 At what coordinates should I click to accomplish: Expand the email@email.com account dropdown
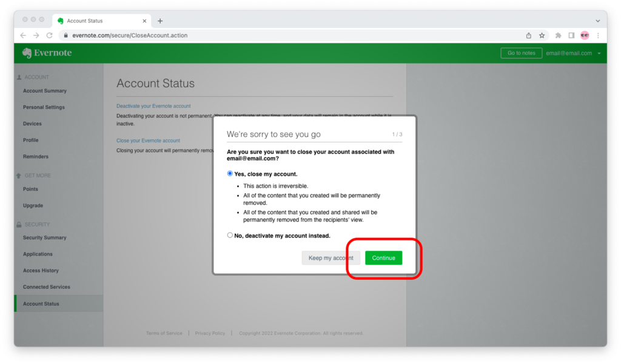tap(573, 53)
